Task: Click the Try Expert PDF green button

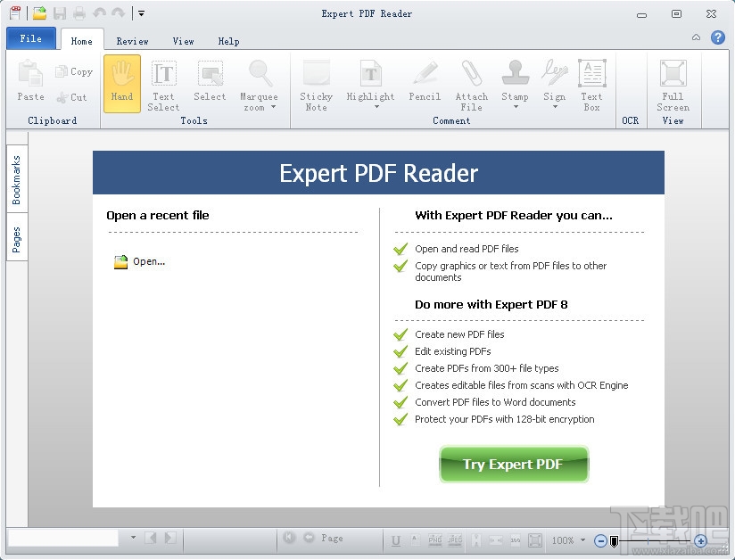Action: point(514,464)
